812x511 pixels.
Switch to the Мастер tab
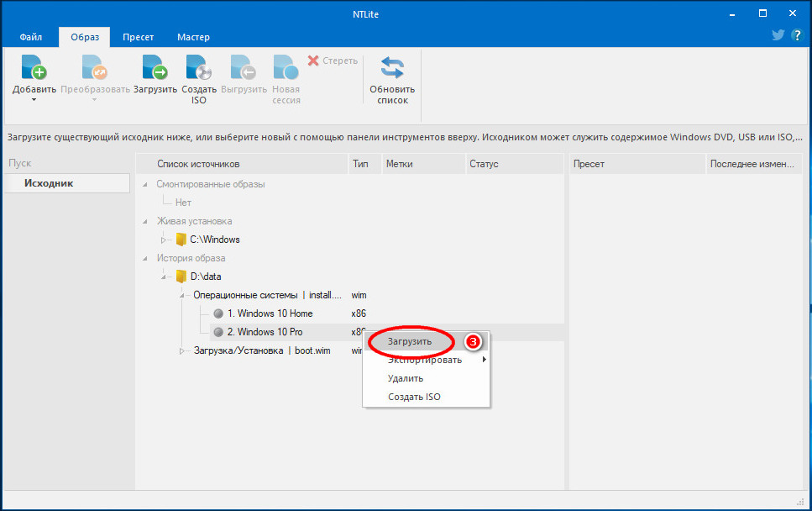[193, 37]
